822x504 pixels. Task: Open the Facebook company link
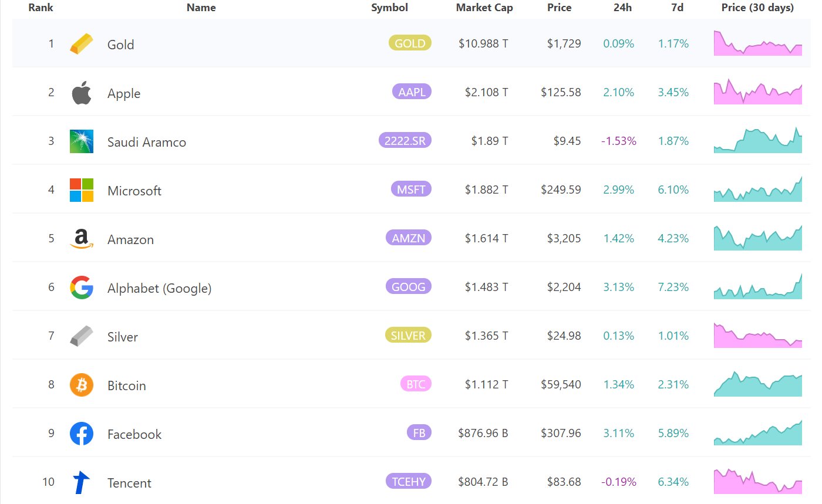pos(134,434)
